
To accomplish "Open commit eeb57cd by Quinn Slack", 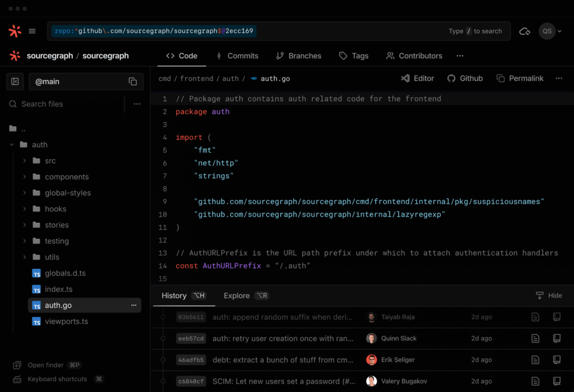I will (x=191, y=338).
